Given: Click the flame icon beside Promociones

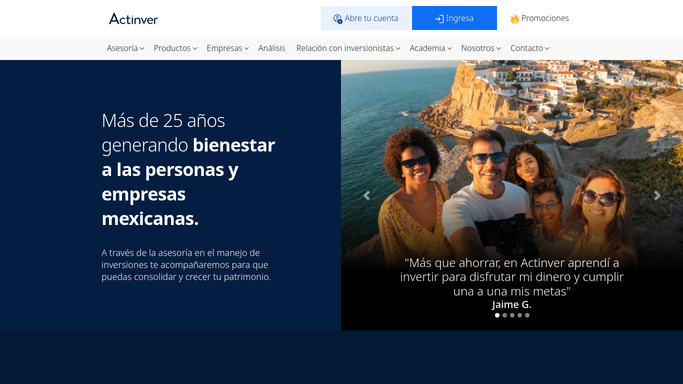Looking at the screenshot, I should click(514, 19).
